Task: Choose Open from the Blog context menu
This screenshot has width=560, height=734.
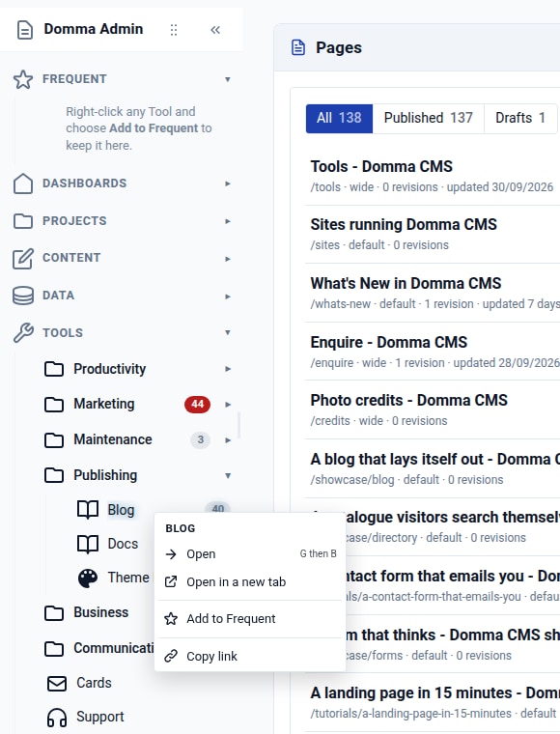Action: pyautogui.click(x=250, y=554)
